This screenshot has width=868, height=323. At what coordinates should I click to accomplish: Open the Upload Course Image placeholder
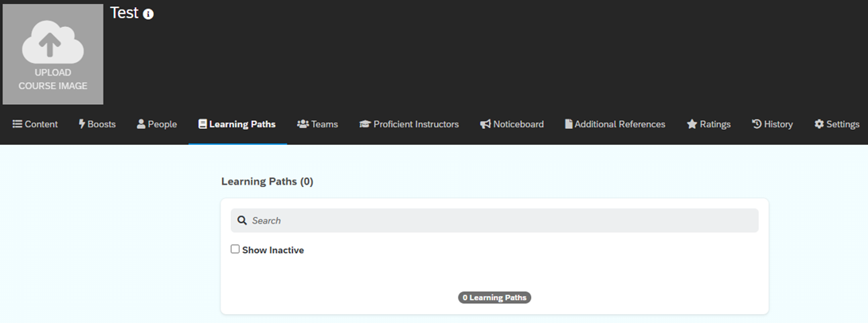[53, 54]
